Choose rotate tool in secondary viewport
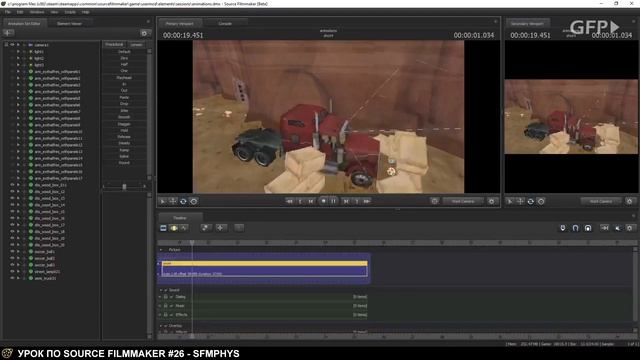Viewport: 640px width, 360px height. click(531, 201)
